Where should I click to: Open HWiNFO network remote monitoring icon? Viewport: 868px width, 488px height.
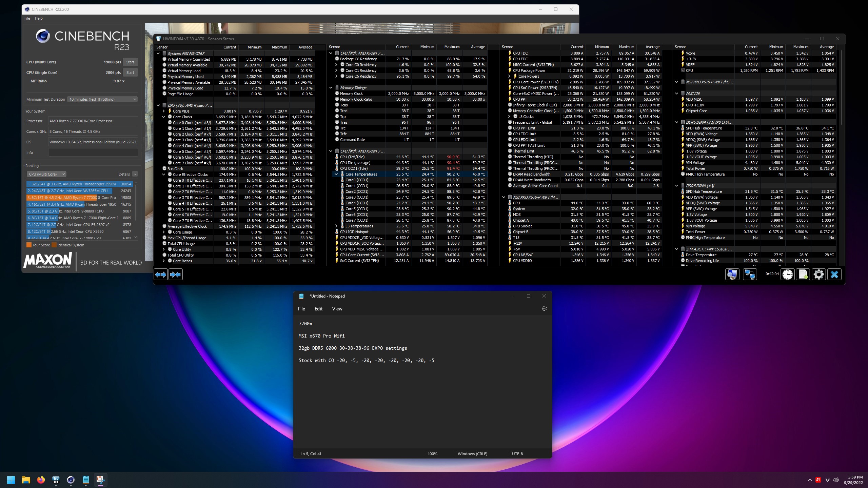pos(750,274)
